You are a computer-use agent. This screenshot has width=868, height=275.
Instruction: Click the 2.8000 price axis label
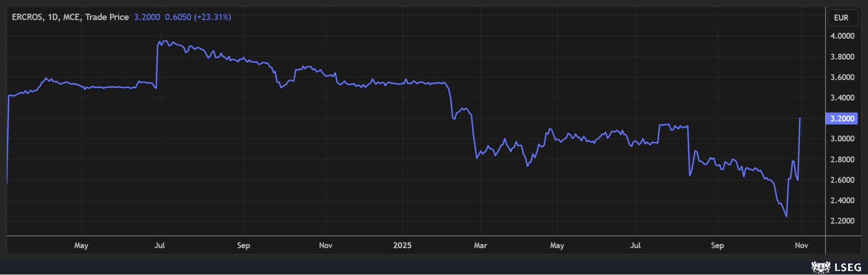(842, 160)
